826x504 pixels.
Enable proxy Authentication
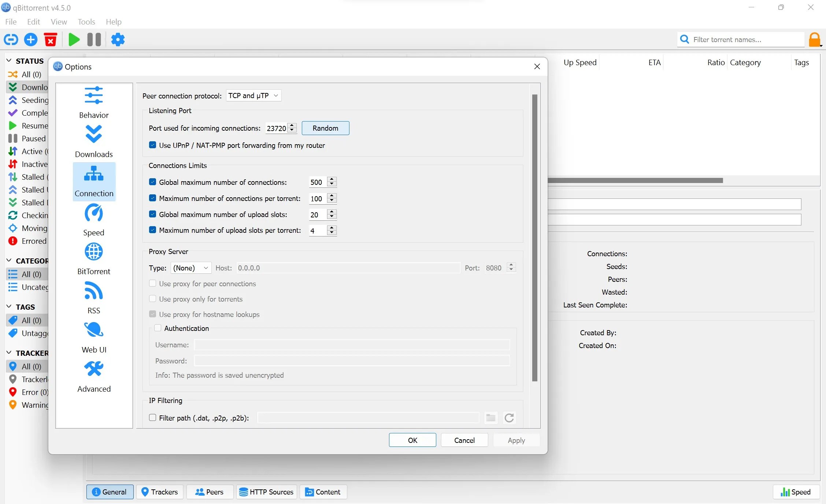point(158,328)
